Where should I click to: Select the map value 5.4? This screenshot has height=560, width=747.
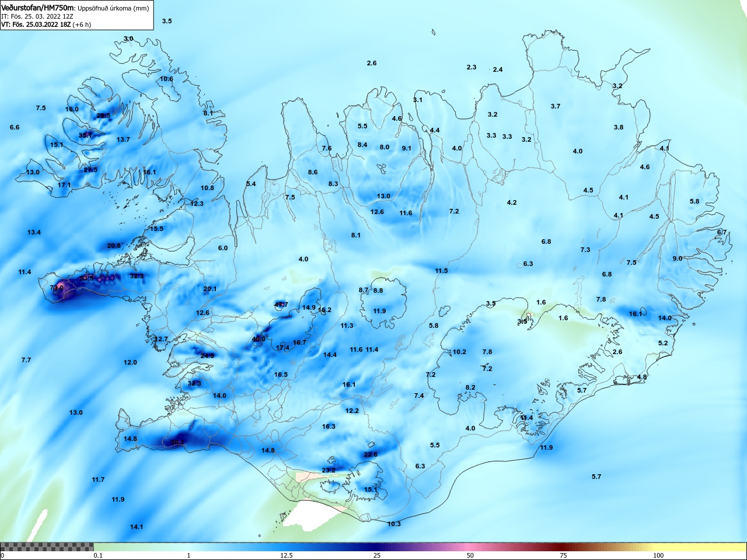pos(251,184)
